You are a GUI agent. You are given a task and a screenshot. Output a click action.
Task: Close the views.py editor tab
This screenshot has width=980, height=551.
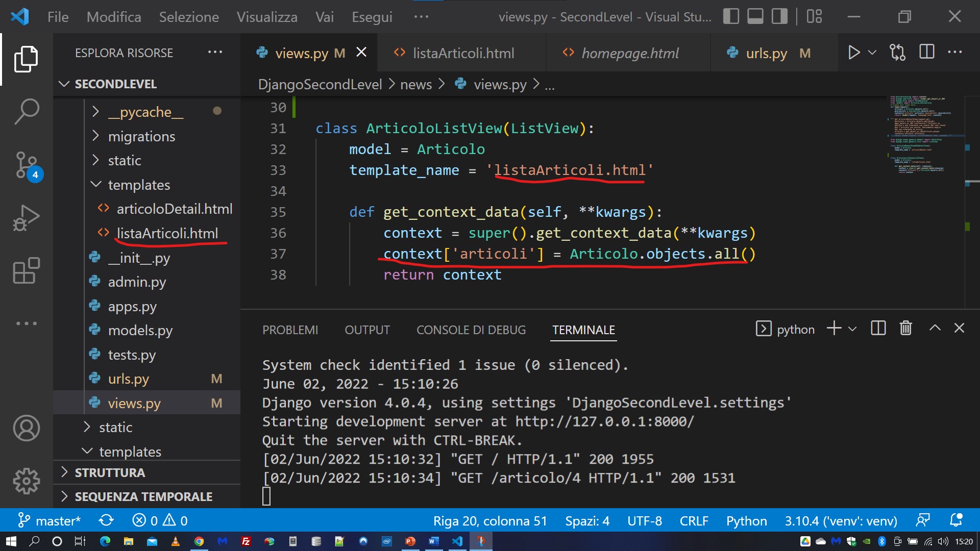tap(361, 52)
